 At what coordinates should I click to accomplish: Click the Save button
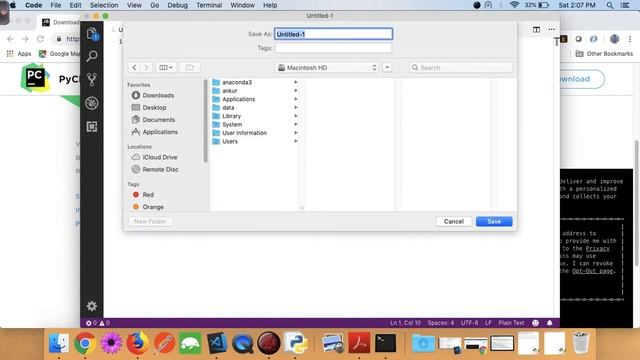tap(494, 221)
